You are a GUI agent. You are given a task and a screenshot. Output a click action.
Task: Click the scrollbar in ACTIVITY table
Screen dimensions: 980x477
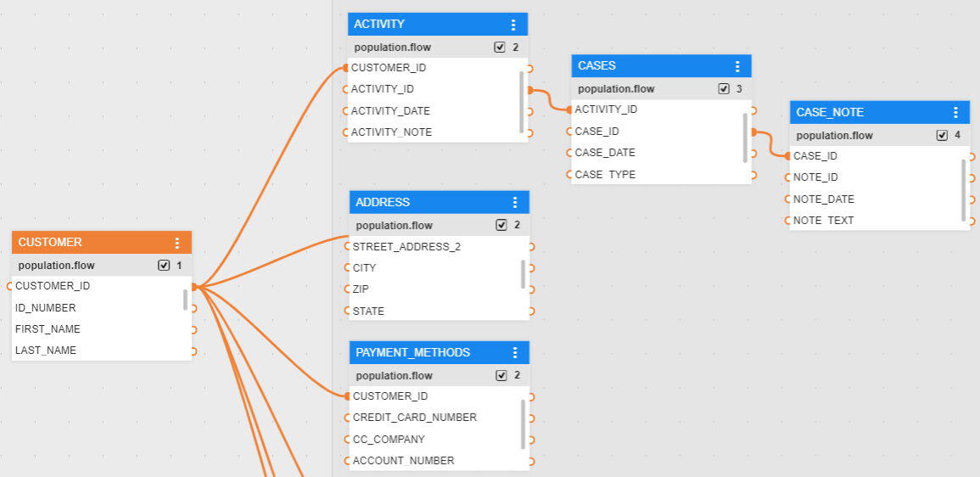click(x=522, y=101)
